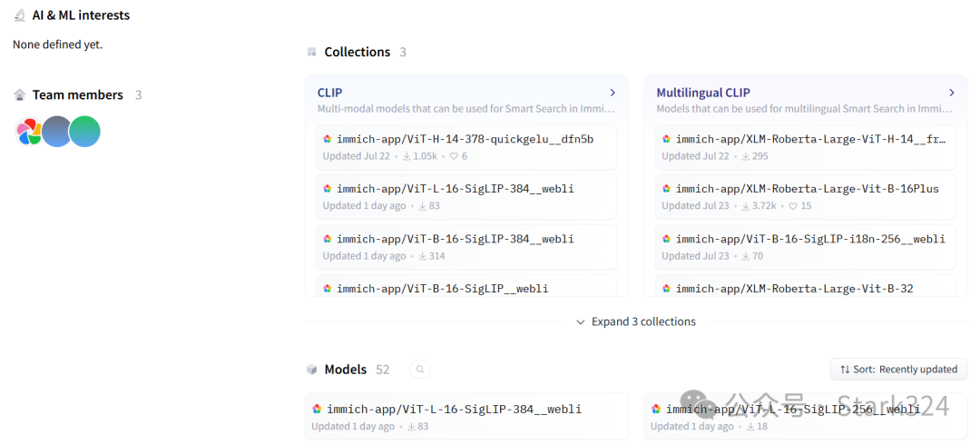Click the Models count 52
The height and width of the screenshot is (445, 980).
(x=383, y=370)
